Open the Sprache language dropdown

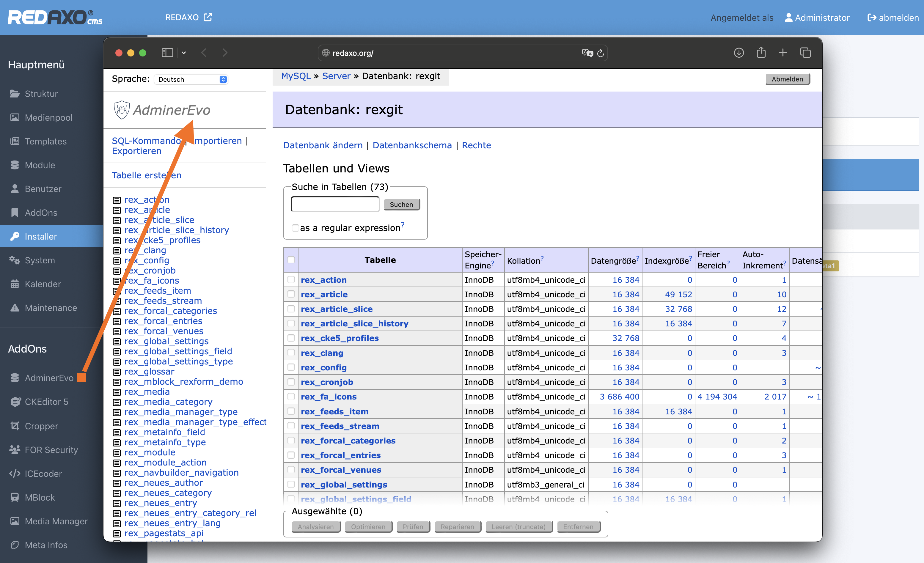(x=191, y=79)
